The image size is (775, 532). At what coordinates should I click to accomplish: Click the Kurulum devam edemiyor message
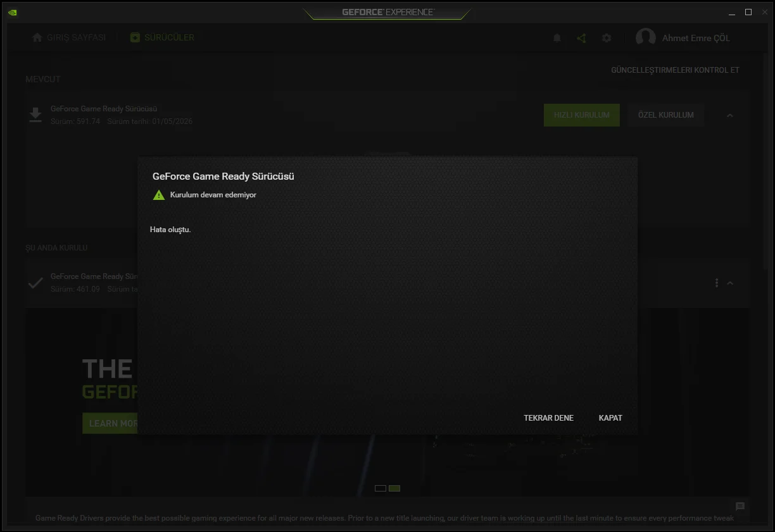[x=213, y=195]
